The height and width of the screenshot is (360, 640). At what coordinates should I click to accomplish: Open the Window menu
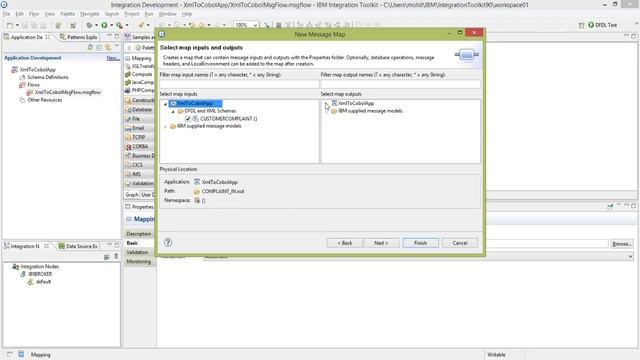(x=167, y=14)
